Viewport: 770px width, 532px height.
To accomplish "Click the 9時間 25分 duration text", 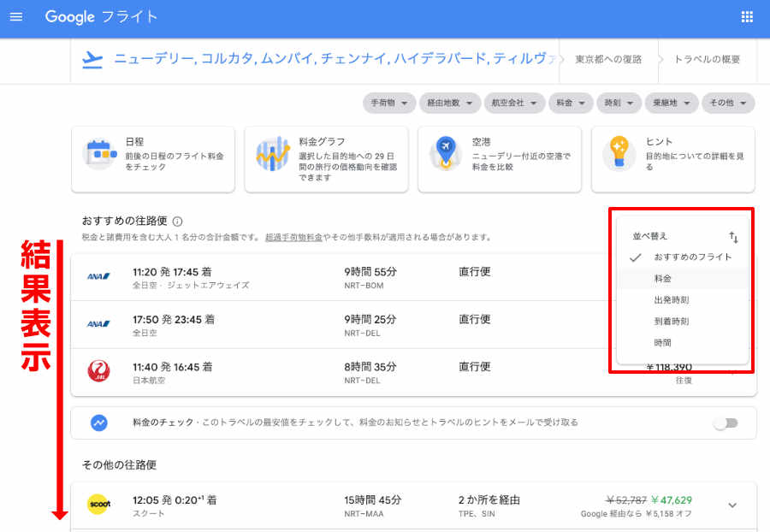I will (370, 320).
